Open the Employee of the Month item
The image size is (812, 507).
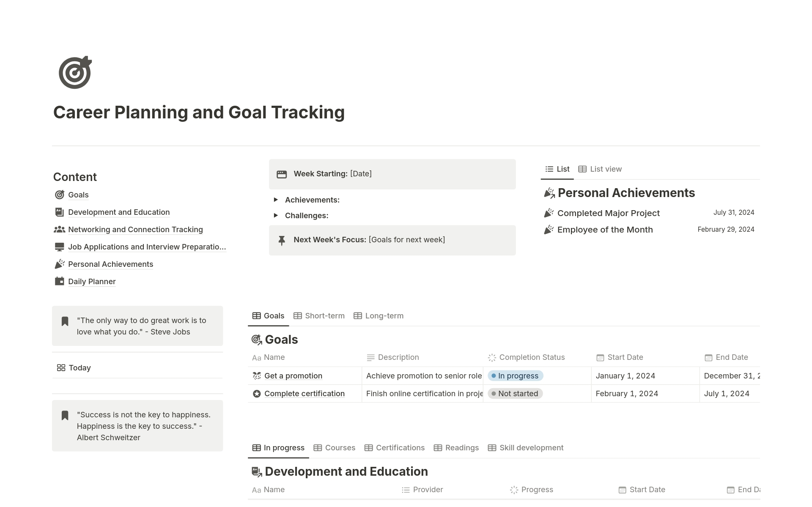[x=605, y=230]
